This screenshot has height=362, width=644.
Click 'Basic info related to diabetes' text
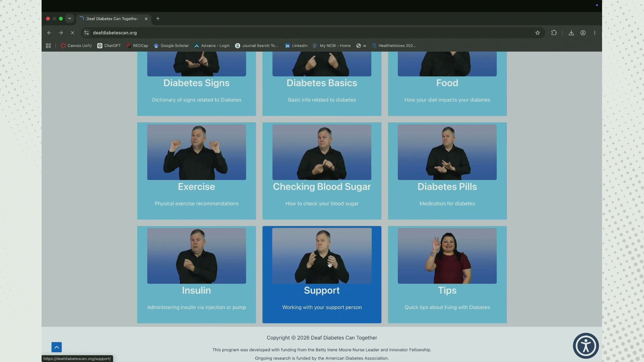(322, 100)
